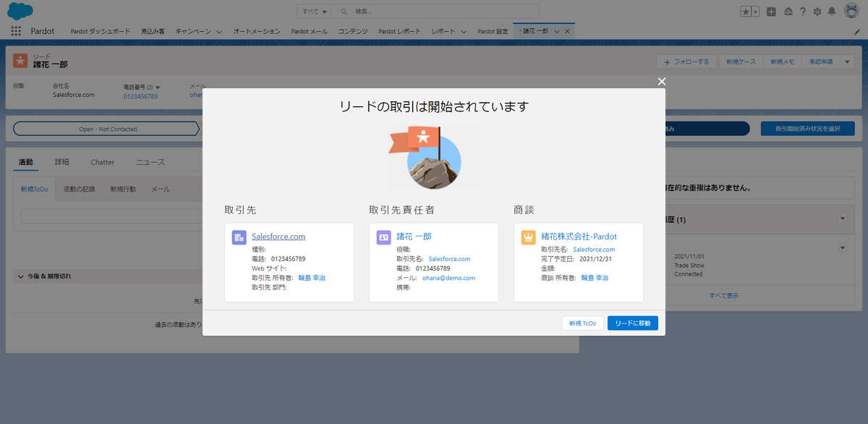Click the リードに移動 button
868x424 pixels.
[x=633, y=323]
